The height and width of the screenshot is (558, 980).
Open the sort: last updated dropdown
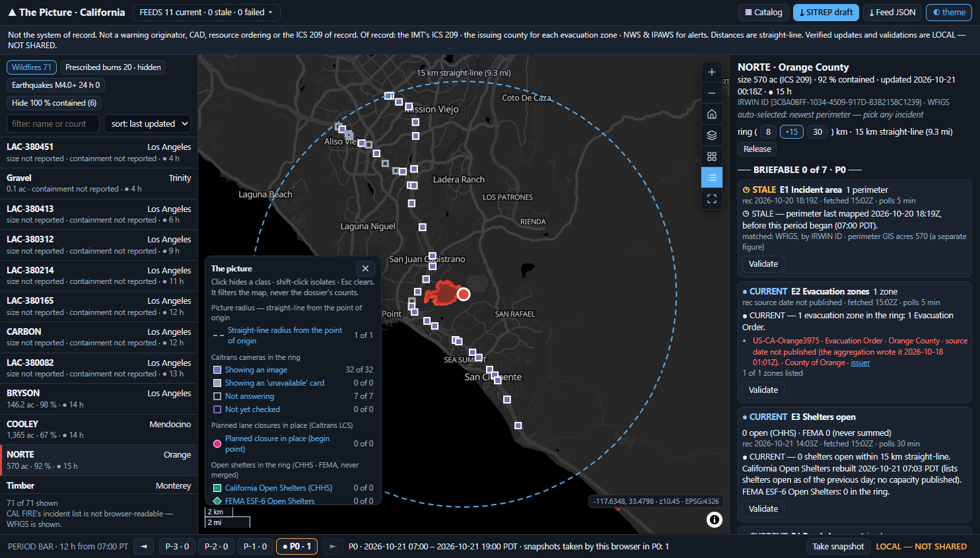tap(148, 123)
